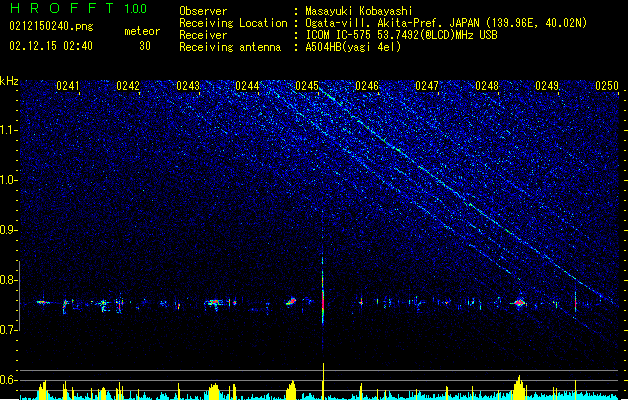This screenshot has height=400, width=629.
Task: Click the 'meteor' label
Action: point(142,31)
